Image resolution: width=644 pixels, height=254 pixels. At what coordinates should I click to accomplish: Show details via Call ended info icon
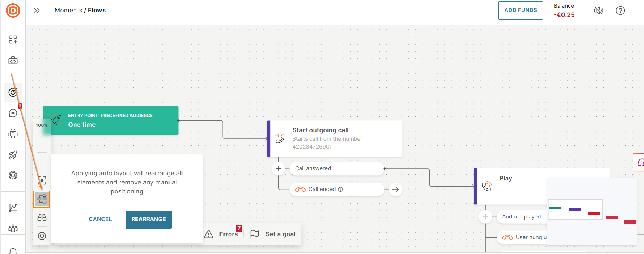(341, 189)
